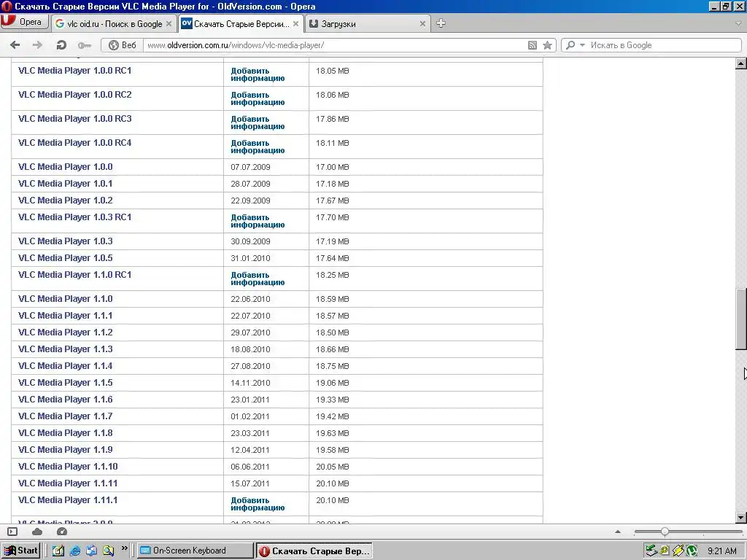
Task: Click the Веб site badge
Action: pyautogui.click(x=122, y=45)
